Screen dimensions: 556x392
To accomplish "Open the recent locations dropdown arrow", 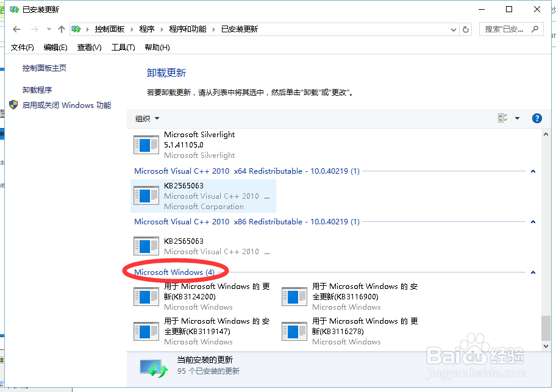I will coord(49,29).
